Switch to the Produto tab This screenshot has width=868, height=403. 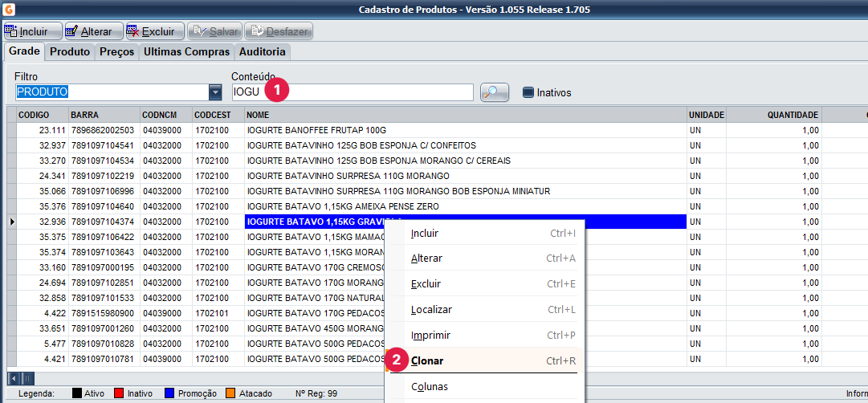click(70, 51)
